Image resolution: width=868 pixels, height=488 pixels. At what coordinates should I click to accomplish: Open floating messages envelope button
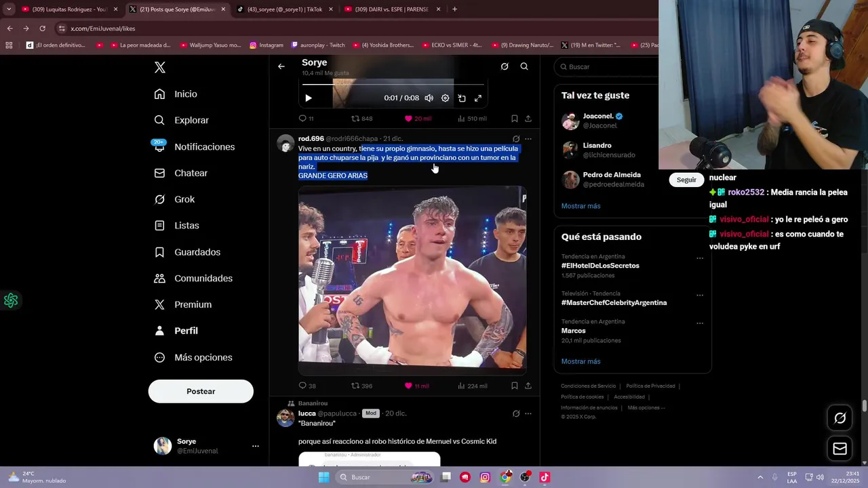(x=840, y=449)
